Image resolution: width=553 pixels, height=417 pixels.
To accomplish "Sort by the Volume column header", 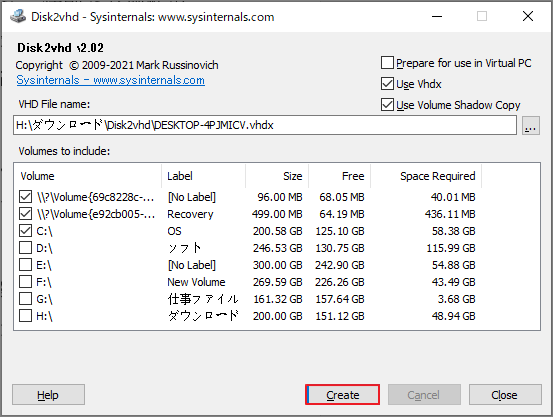I will coord(88,176).
